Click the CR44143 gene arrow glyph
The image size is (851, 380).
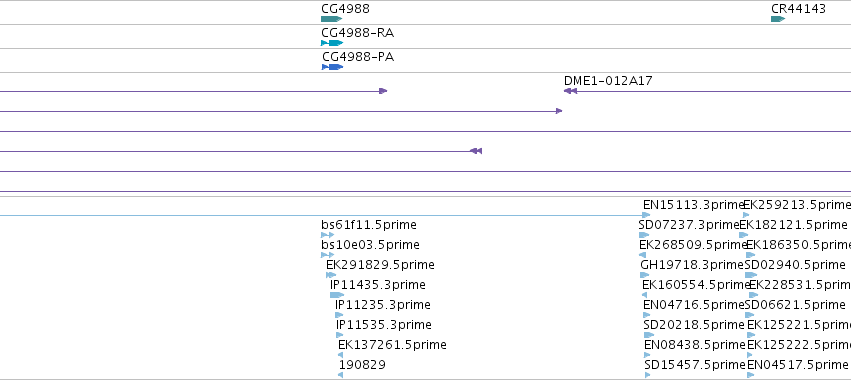[x=778, y=19]
